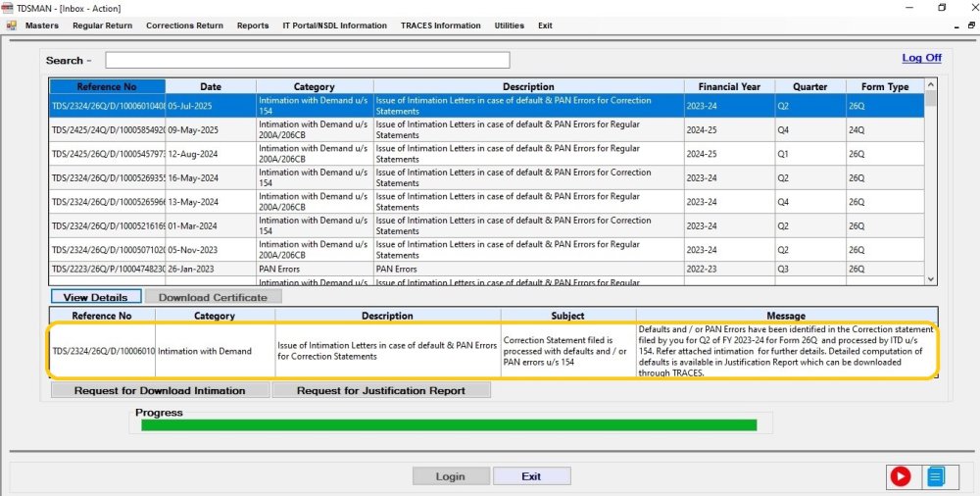Sort by Date column header

coord(211,86)
